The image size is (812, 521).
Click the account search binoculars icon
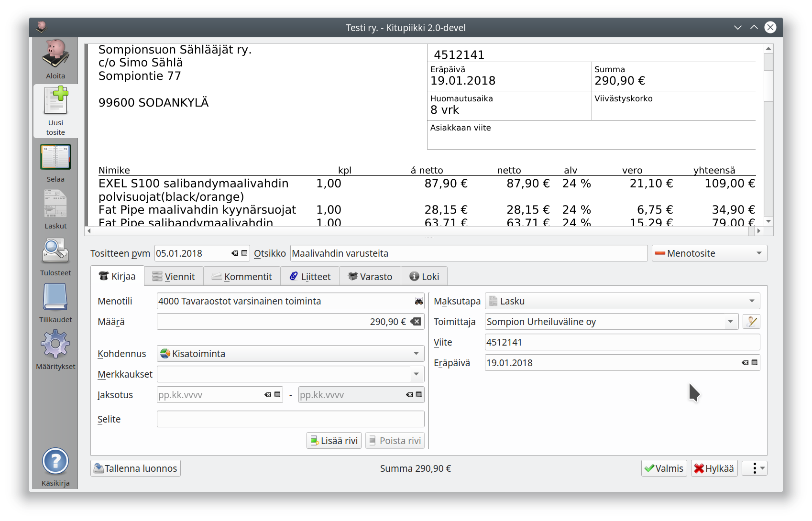point(418,302)
